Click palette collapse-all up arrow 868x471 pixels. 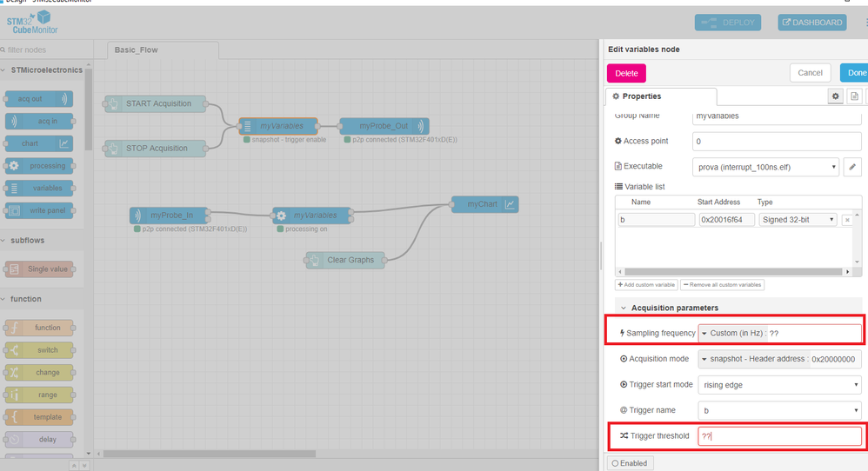point(74,466)
